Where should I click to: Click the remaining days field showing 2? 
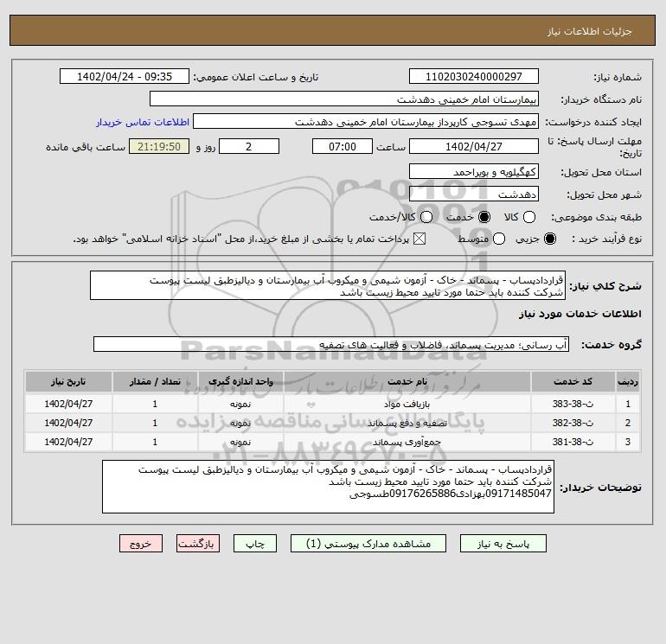(249, 146)
